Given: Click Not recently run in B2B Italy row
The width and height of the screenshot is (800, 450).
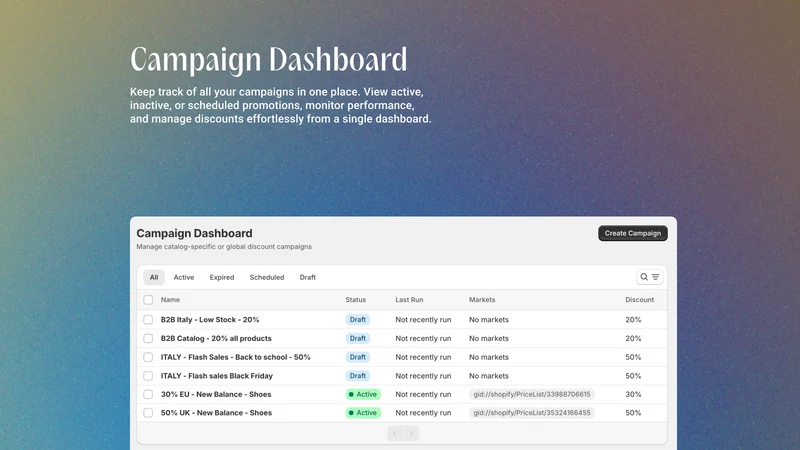Looking at the screenshot, I should tap(423, 319).
